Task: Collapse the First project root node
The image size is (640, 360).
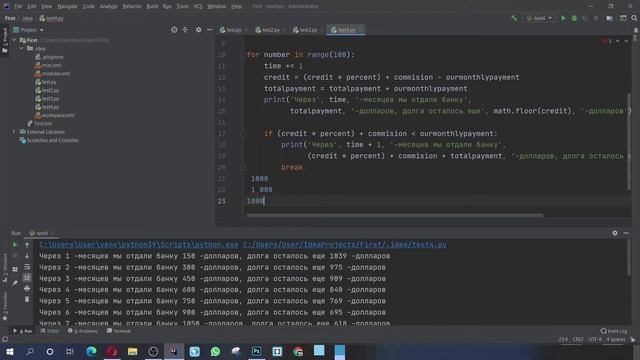Action: point(15,40)
